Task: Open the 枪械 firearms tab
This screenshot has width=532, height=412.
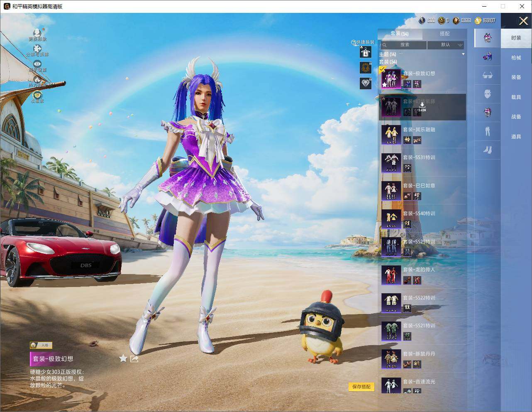Action: (x=516, y=58)
